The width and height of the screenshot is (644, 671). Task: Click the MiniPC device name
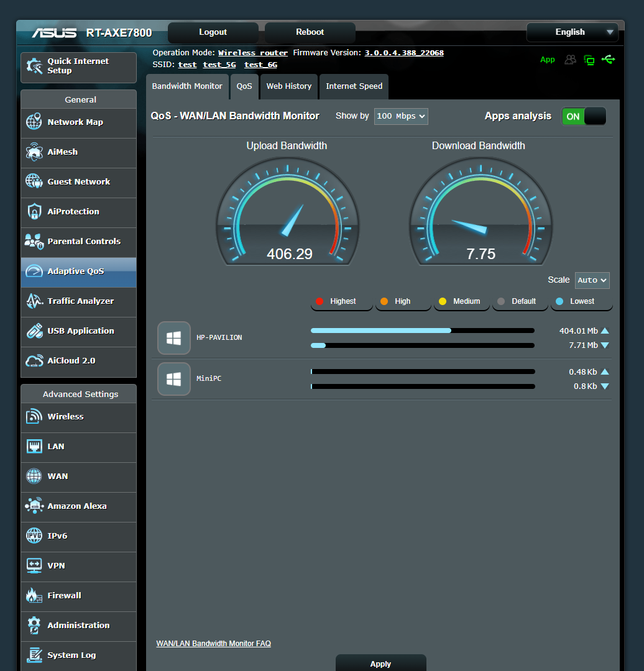pyautogui.click(x=209, y=379)
